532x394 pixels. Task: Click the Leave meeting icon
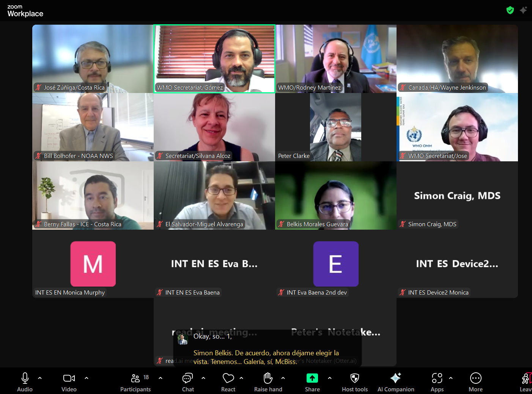(x=527, y=378)
